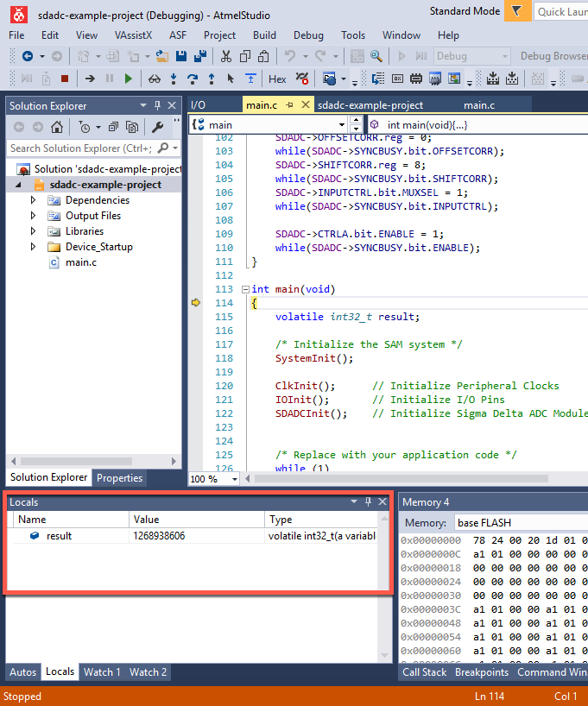
Task: Open the Open File folder icon
Action: (x=161, y=56)
